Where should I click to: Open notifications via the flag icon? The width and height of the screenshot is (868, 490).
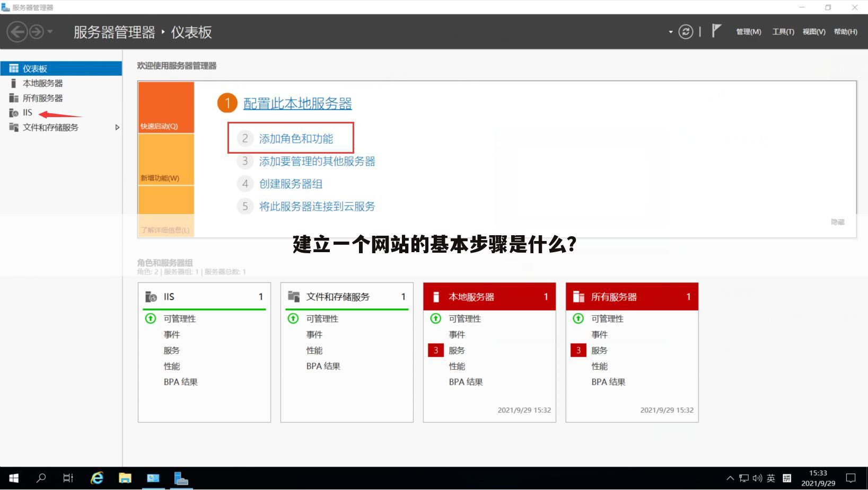click(716, 31)
